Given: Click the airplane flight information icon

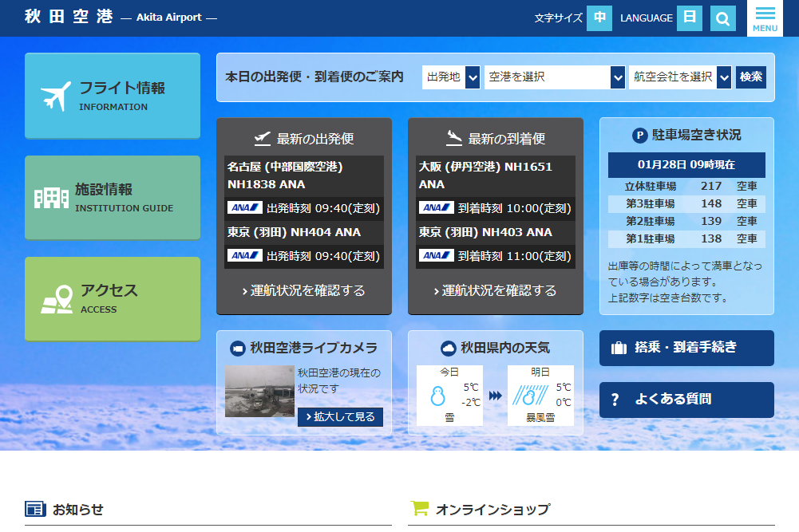Looking at the screenshot, I should point(57,97).
